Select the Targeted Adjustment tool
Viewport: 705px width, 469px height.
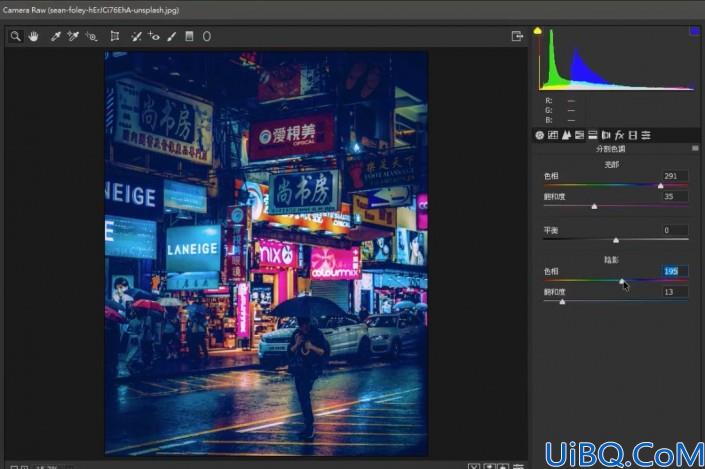[x=92, y=36]
